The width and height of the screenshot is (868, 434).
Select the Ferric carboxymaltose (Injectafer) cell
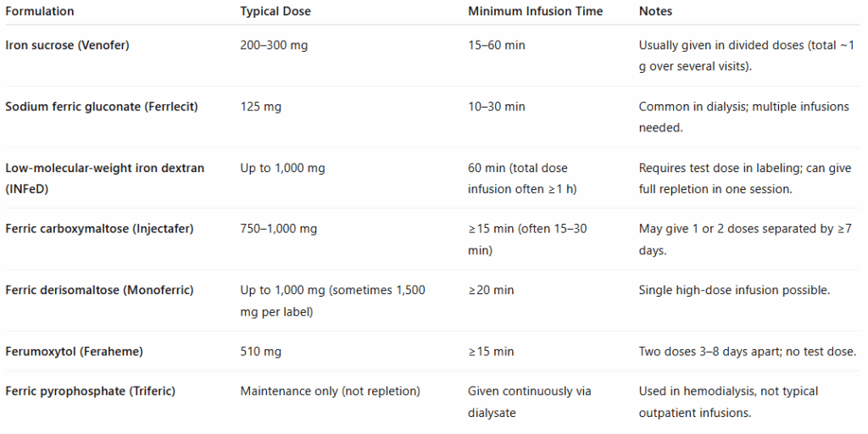99,229
